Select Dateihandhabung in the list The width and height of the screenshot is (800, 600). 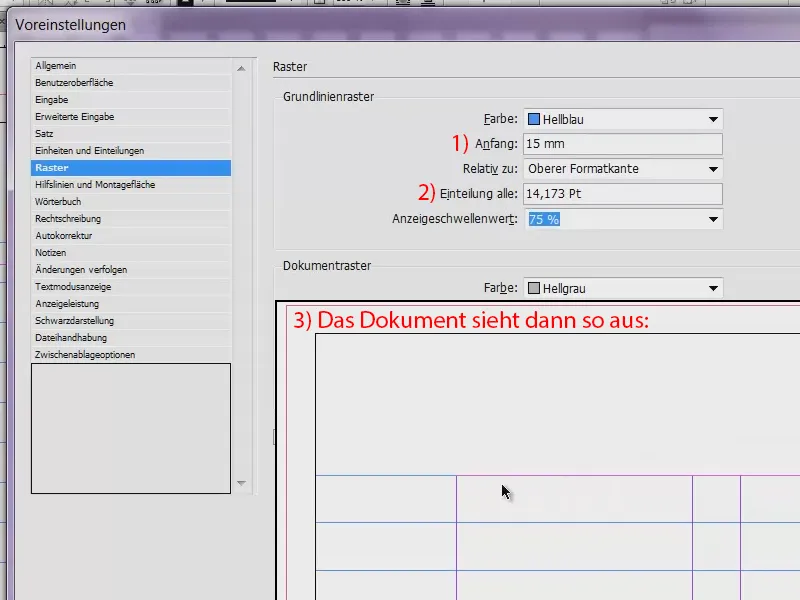131,338
